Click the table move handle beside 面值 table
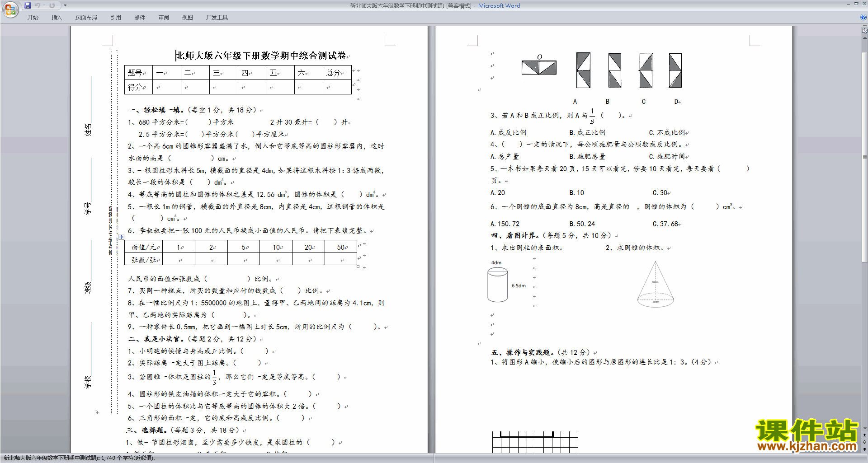The width and height of the screenshot is (868, 463). point(121,237)
